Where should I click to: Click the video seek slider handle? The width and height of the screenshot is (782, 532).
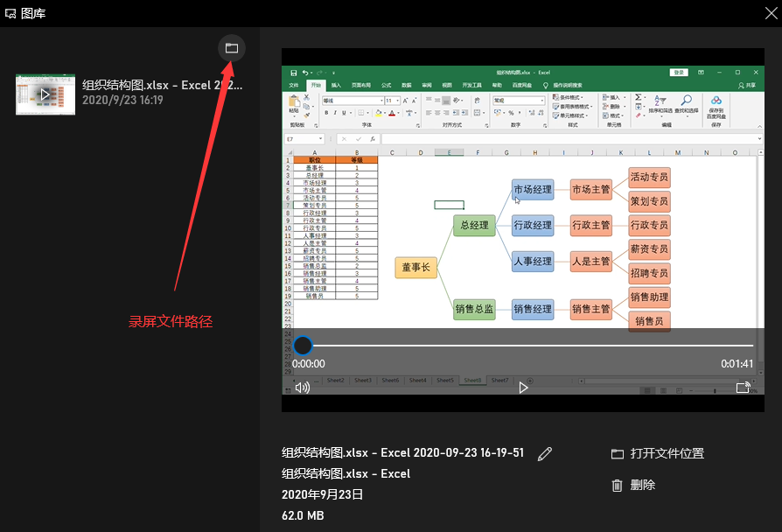point(303,346)
